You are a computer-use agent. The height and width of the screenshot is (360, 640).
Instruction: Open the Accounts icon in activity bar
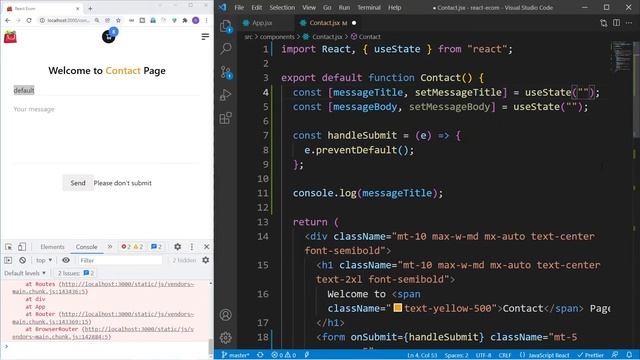click(226, 315)
